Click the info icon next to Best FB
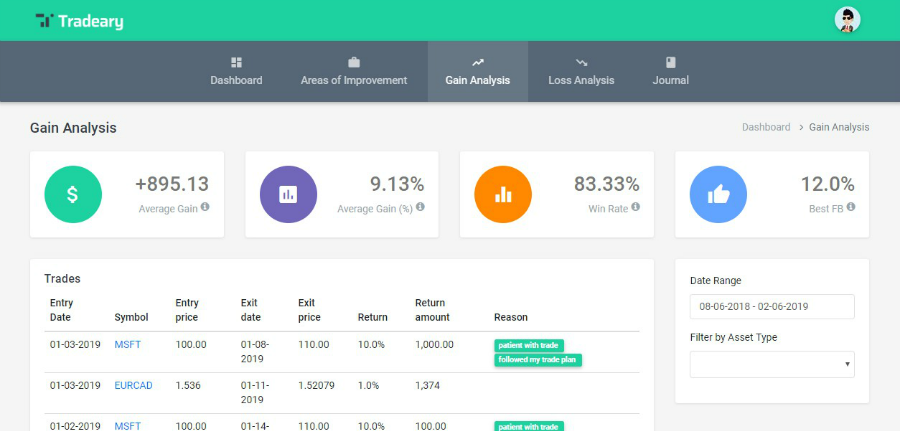The image size is (900, 431). click(x=851, y=207)
